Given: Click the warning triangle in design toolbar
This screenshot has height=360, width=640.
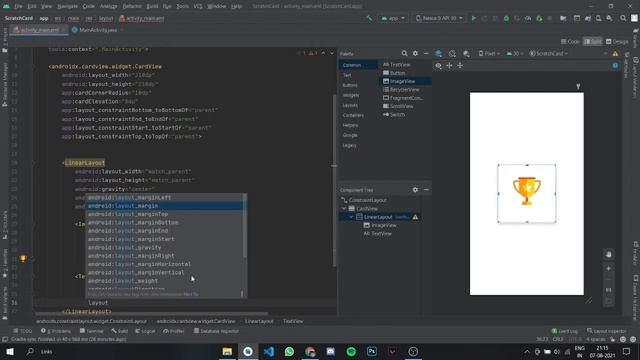Looking at the screenshot, I should pyautogui.click(x=615, y=53).
